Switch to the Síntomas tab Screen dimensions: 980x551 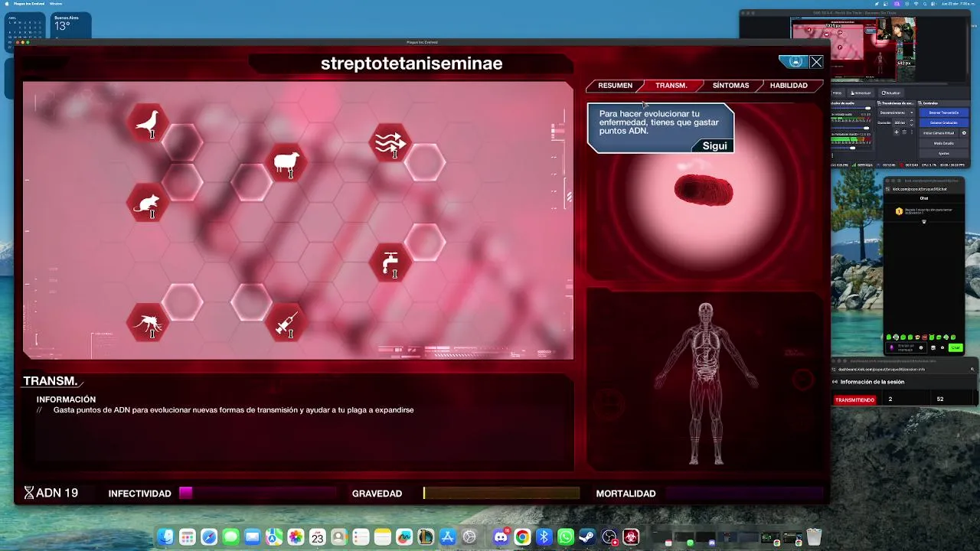[x=730, y=86]
